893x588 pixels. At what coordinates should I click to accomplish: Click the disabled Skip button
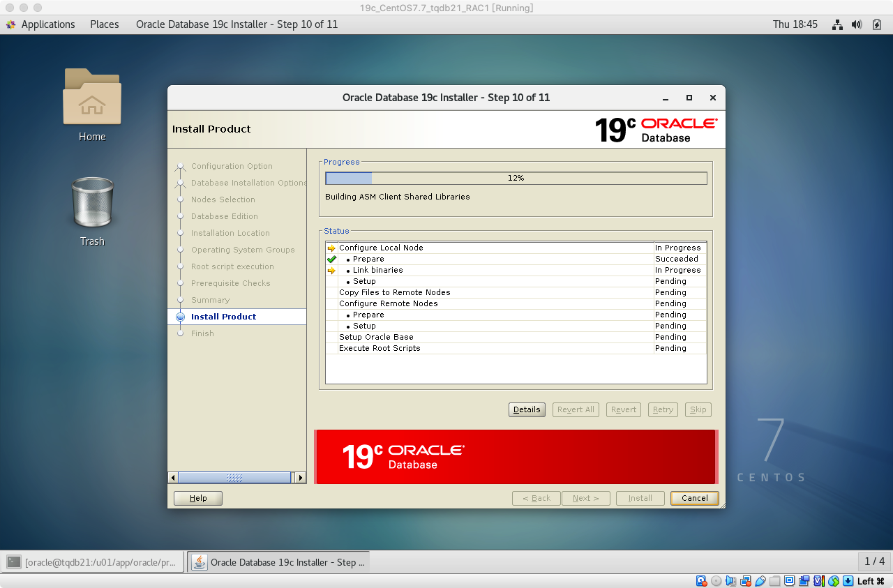point(698,409)
